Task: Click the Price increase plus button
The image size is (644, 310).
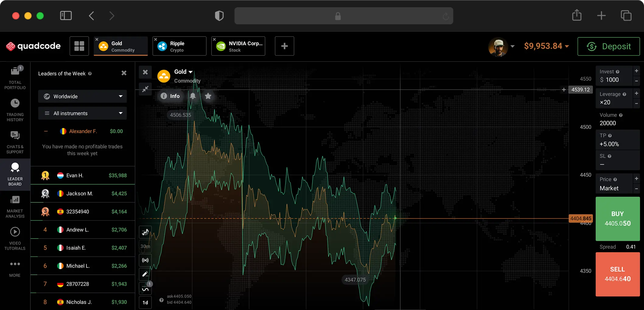Action: click(636, 178)
